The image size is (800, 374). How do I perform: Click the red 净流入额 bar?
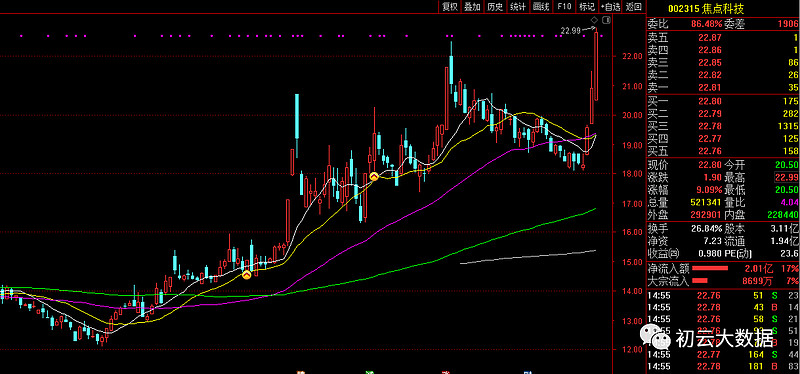[709, 268]
